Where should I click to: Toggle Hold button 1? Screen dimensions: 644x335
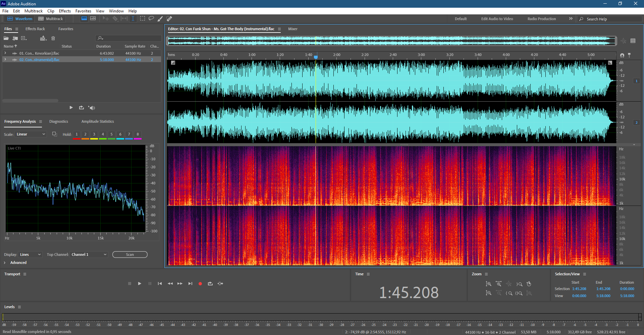[76, 134]
